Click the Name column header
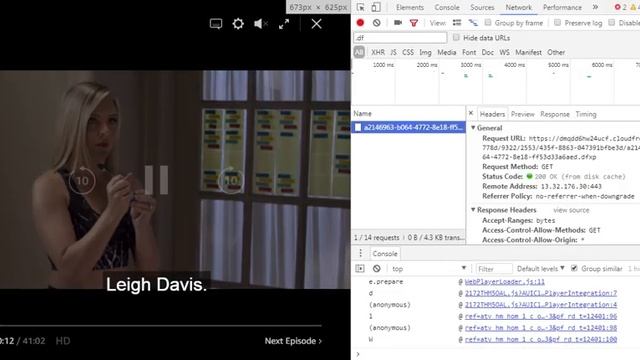This screenshot has height=360, width=640. (x=408, y=113)
